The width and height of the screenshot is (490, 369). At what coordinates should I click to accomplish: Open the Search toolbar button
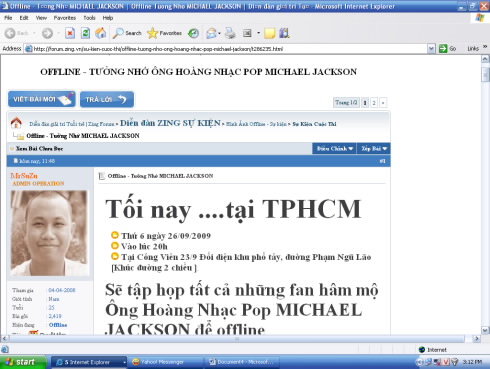coord(127,33)
